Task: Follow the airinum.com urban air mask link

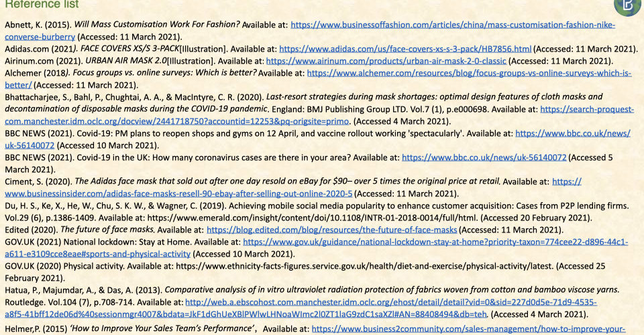Action: (x=386, y=61)
